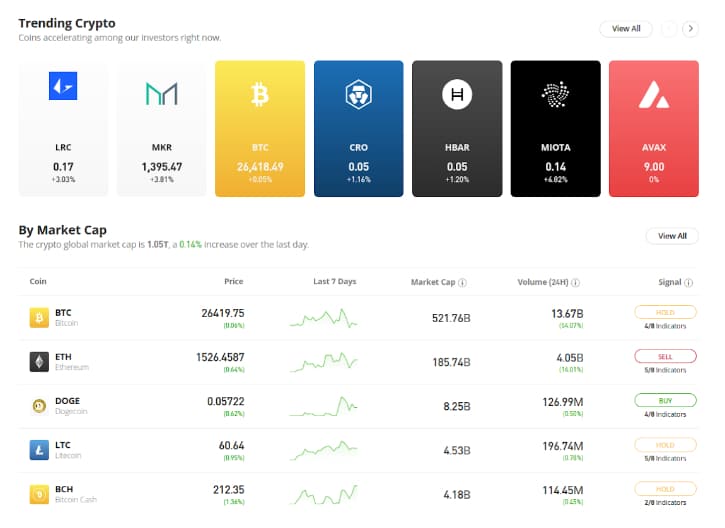The height and width of the screenshot is (528, 725).
Task: Click the DOGE market cap 8.25B
Action: pos(457,406)
